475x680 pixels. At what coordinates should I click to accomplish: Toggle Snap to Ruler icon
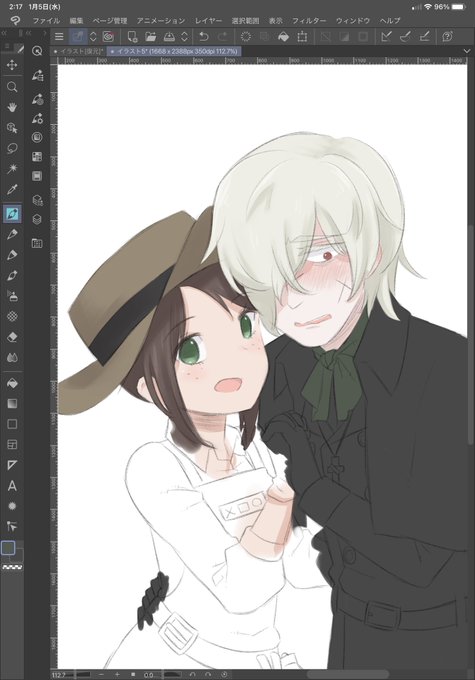tap(386, 37)
